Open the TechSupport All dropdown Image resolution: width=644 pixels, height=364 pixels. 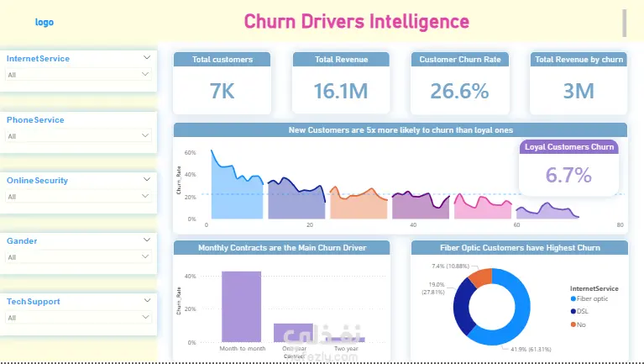coord(78,318)
